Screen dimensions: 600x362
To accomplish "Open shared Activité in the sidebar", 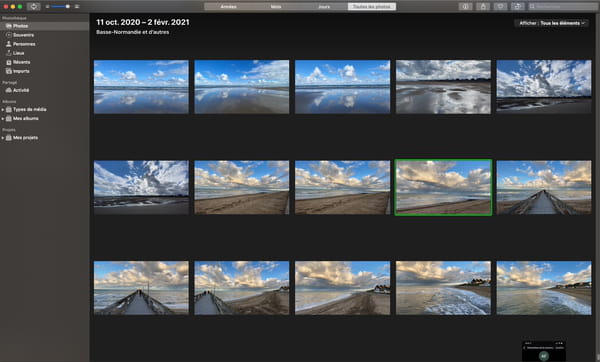I will pos(44,90).
